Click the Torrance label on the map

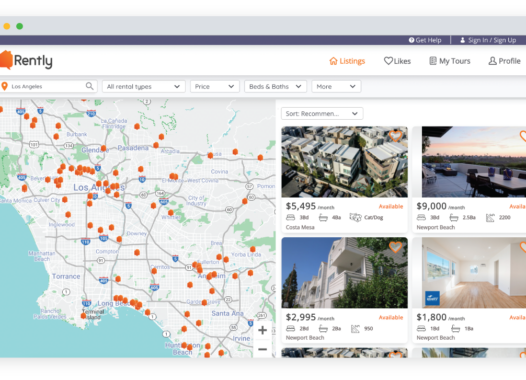click(66, 276)
